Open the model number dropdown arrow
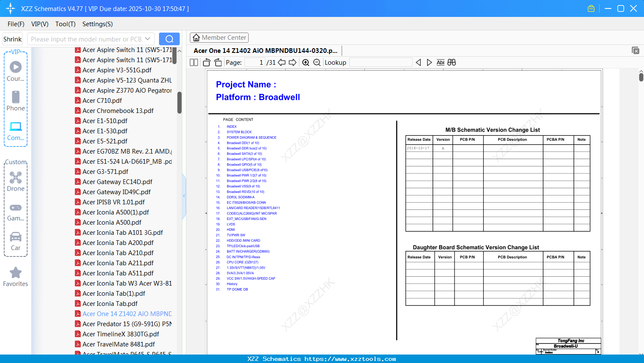644x363 pixels. [148, 39]
